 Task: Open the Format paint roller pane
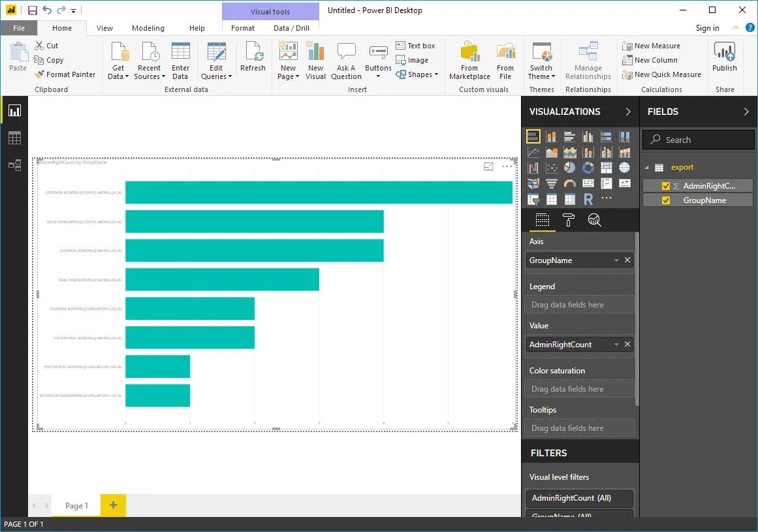(x=569, y=221)
